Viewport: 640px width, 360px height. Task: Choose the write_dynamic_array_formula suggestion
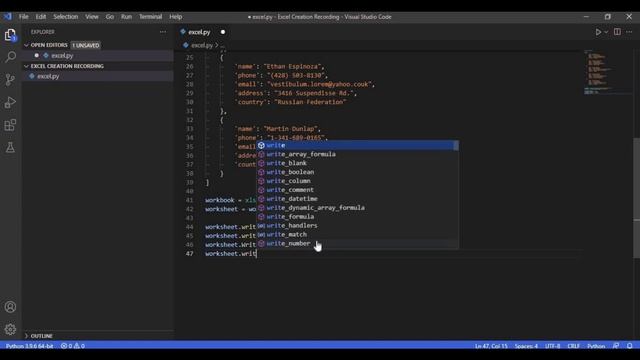click(355, 208)
